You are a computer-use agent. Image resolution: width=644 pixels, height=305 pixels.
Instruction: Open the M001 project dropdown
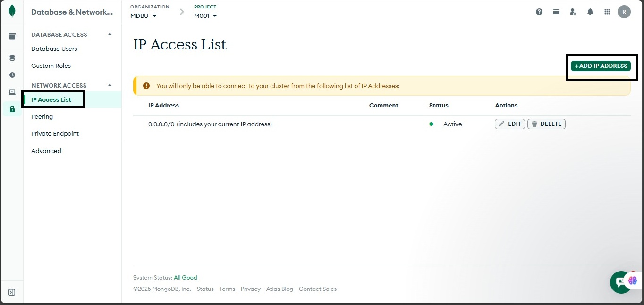click(x=205, y=16)
